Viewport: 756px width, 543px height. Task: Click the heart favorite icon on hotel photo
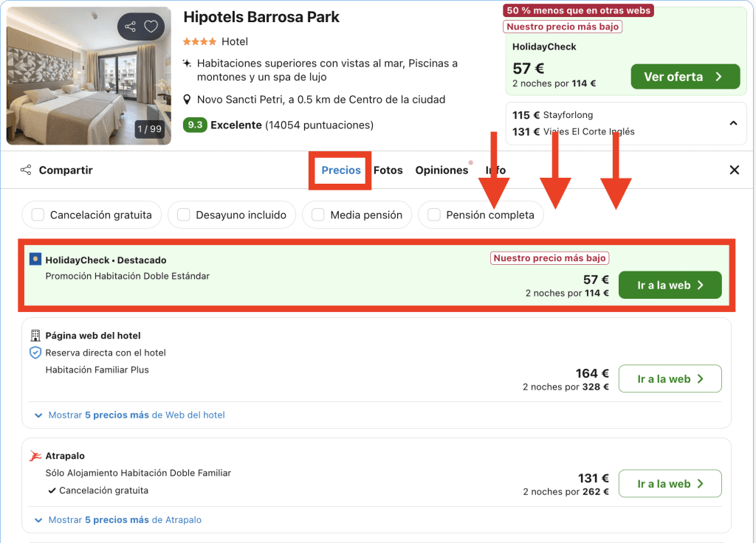(151, 27)
